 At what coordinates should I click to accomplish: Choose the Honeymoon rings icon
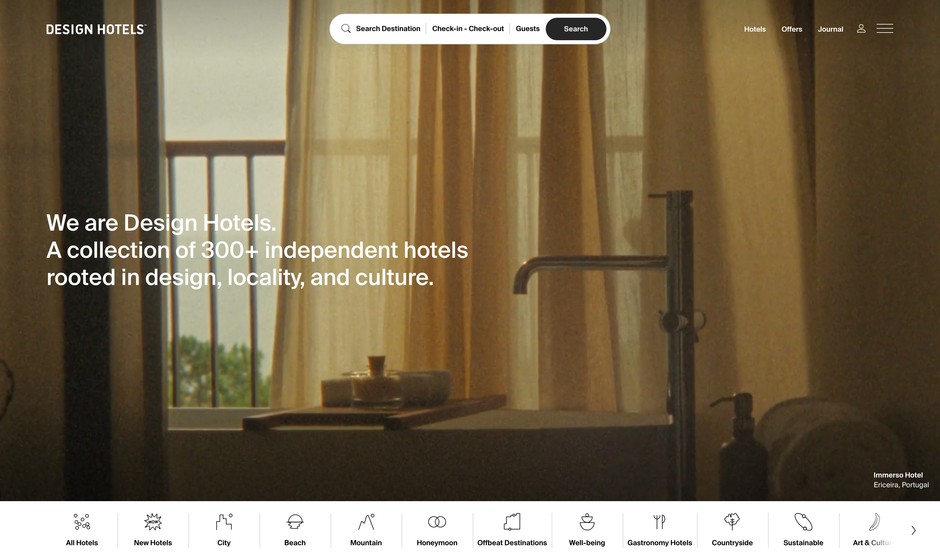click(437, 522)
